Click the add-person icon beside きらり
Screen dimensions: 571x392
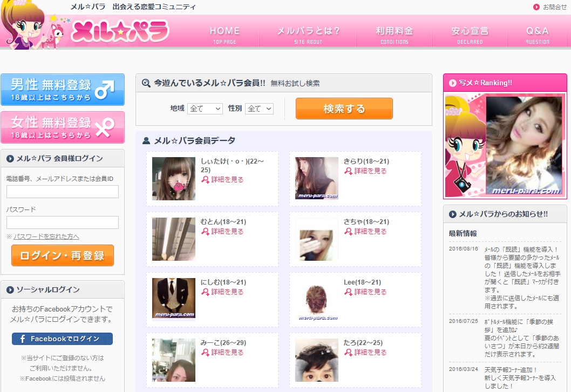348,171
